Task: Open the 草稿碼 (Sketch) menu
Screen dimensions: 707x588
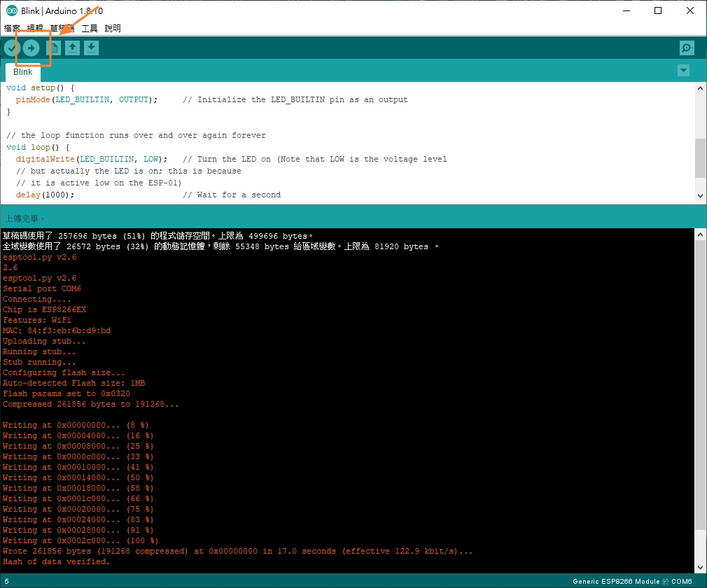Action: pyautogui.click(x=62, y=29)
